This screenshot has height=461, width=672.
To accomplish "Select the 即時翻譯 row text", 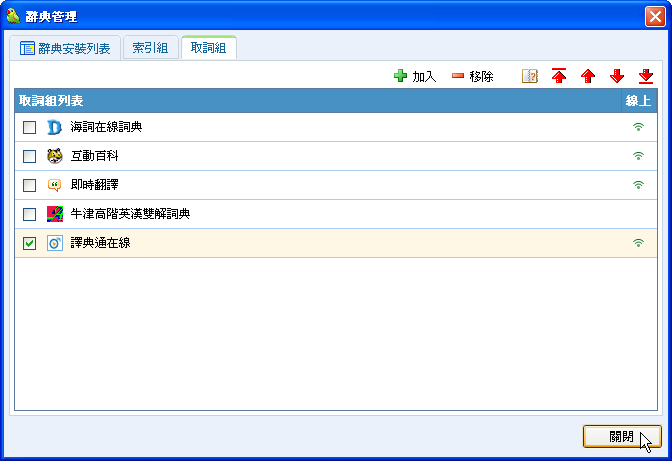I will 94,185.
